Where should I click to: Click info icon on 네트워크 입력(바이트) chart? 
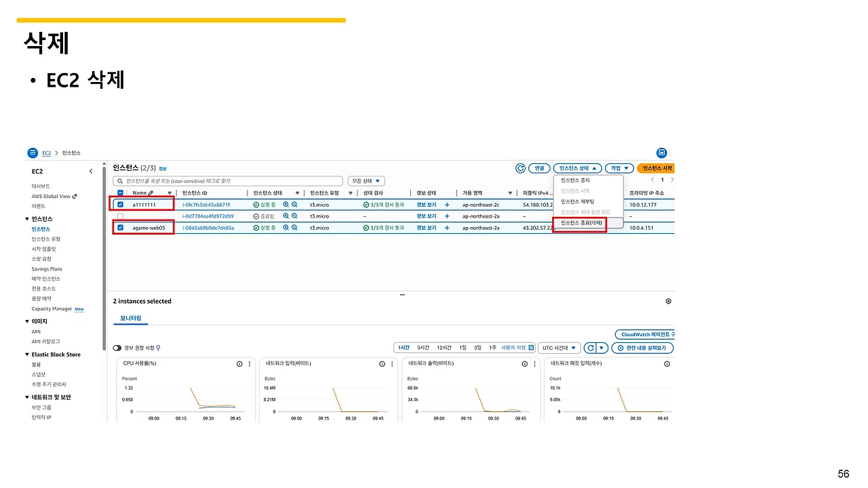[x=382, y=364]
